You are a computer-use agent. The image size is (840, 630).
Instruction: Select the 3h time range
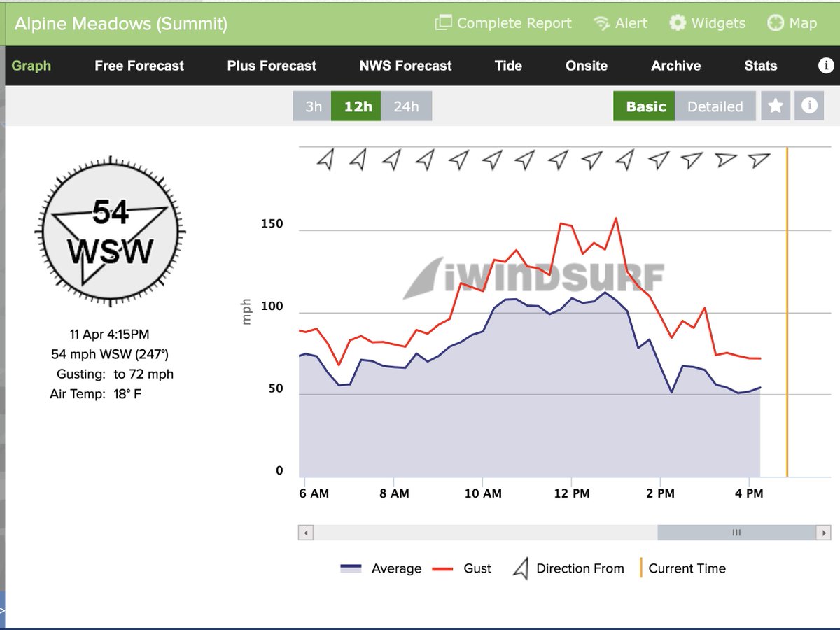click(x=313, y=106)
